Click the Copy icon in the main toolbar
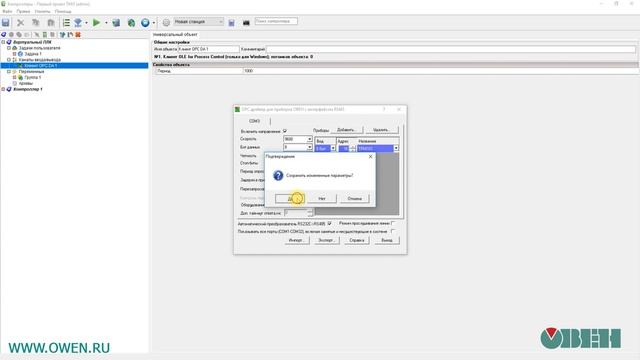 pyautogui.click(x=36, y=23)
